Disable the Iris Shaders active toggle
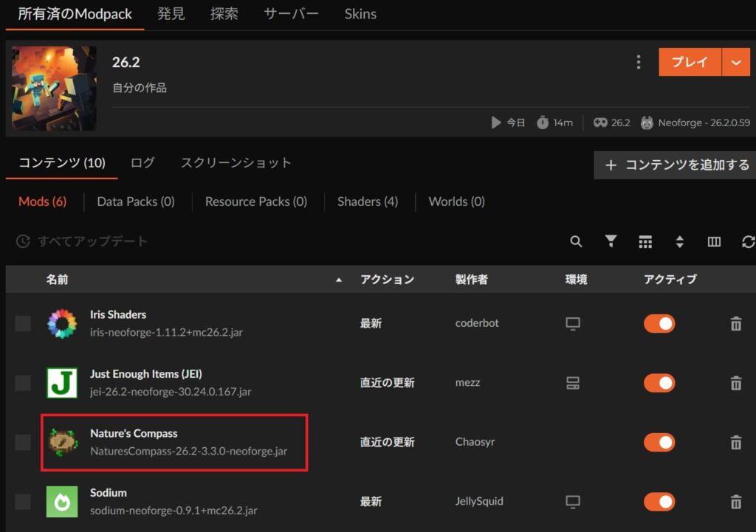The image size is (756, 532). (x=659, y=323)
